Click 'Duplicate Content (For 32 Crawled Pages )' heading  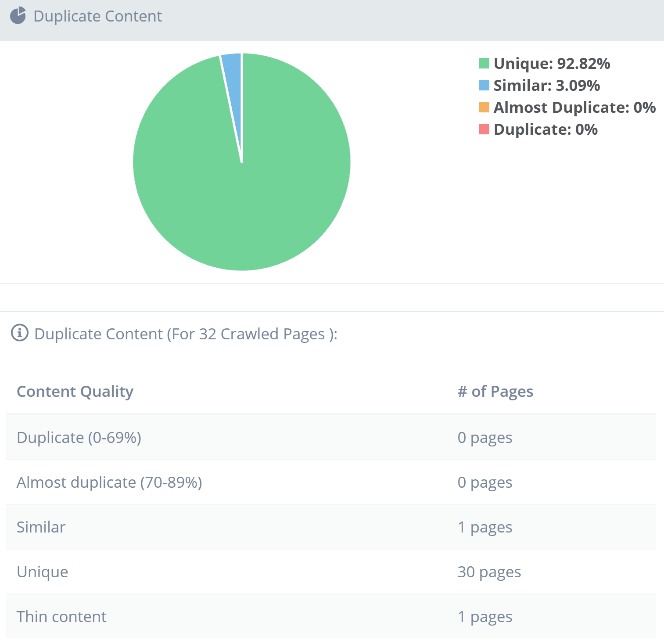(x=186, y=334)
